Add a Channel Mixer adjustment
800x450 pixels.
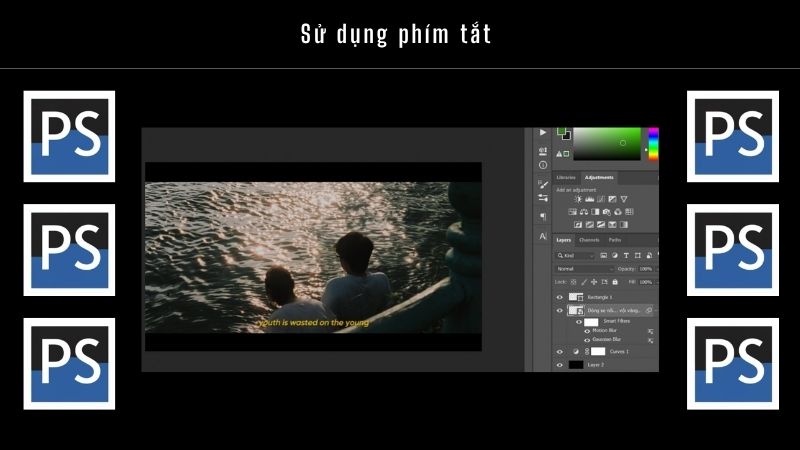618,212
